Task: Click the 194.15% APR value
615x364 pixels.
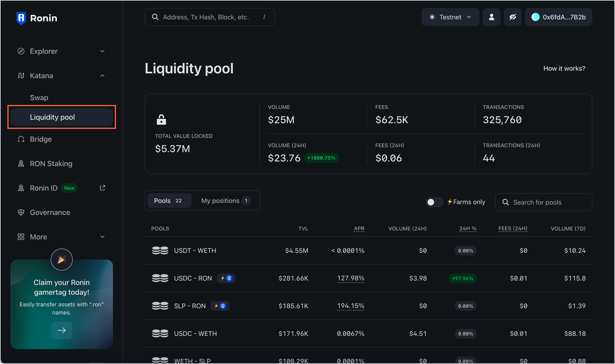Action: [x=350, y=306]
